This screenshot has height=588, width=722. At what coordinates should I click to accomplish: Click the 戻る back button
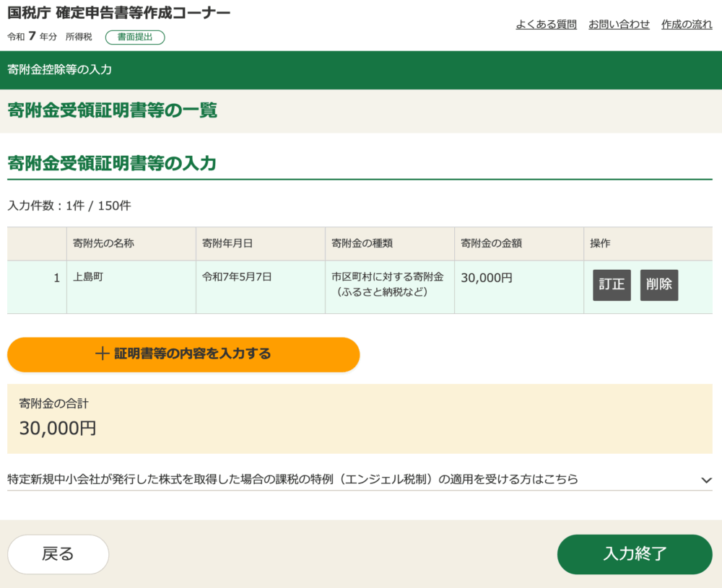[x=58, y=553]
